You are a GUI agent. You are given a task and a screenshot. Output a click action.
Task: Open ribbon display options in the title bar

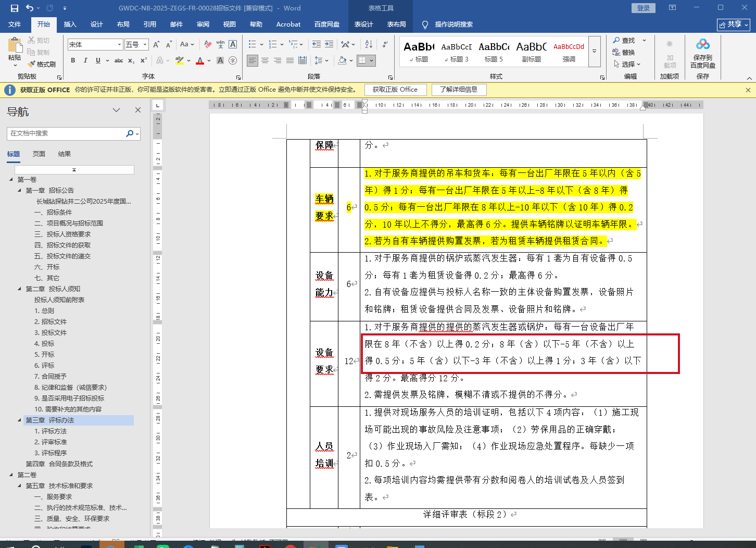pos(673,8)
